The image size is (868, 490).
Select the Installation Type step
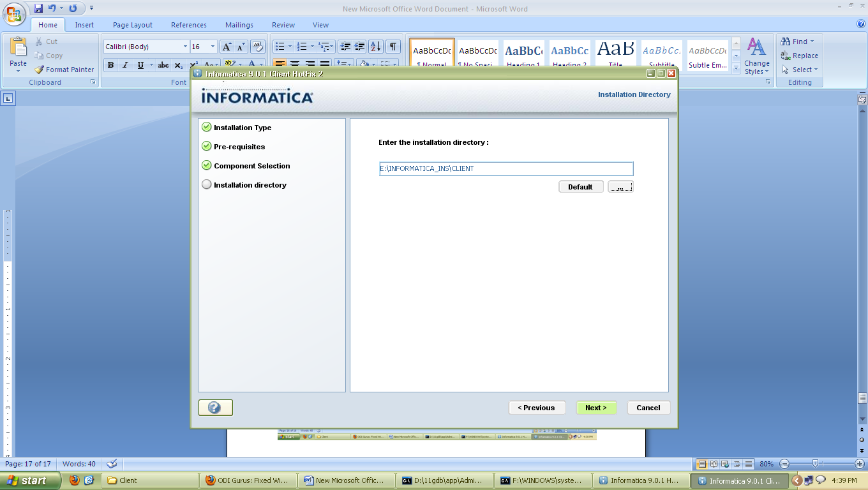coord(237,128)
